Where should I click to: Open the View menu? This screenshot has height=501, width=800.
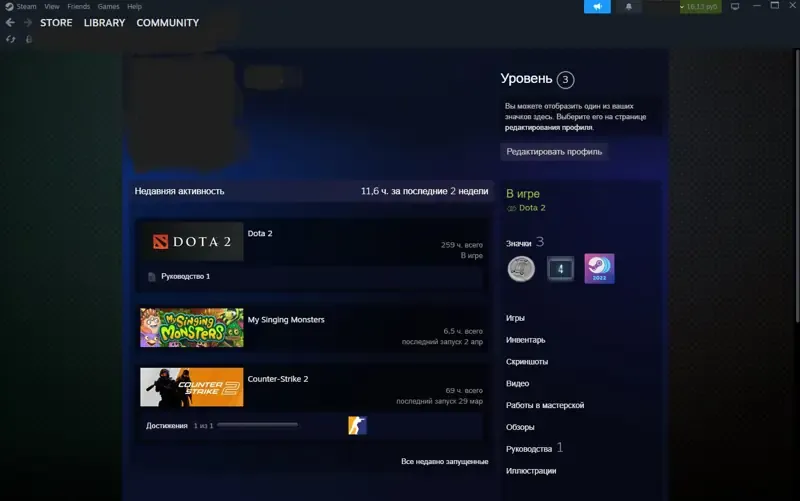52,7
